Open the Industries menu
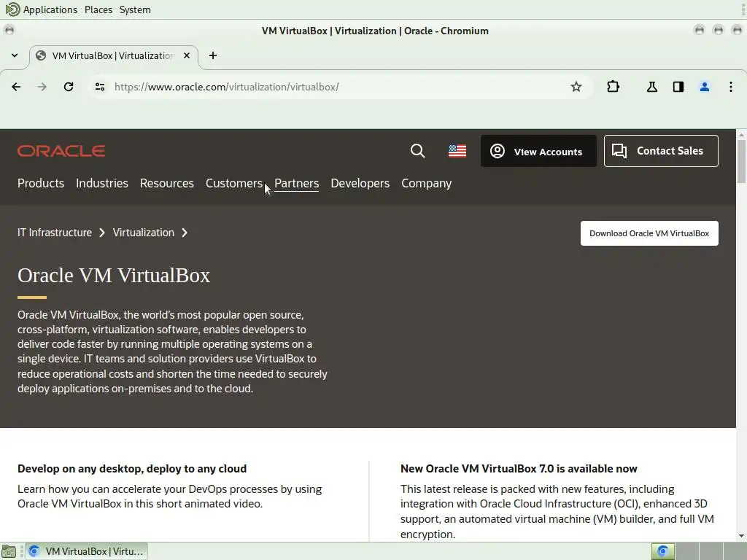 pos(102,183)
